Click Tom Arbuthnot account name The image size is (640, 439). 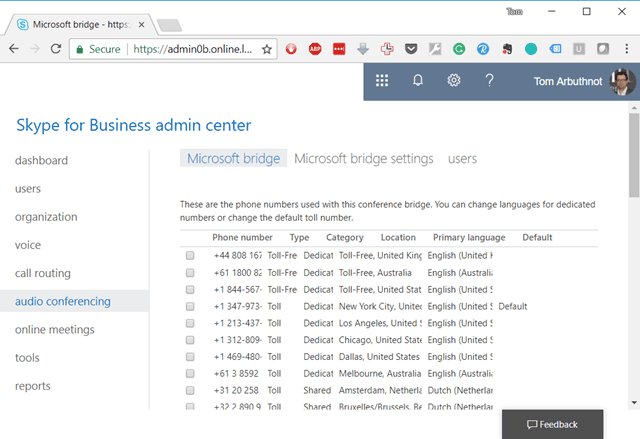[568, 82]
